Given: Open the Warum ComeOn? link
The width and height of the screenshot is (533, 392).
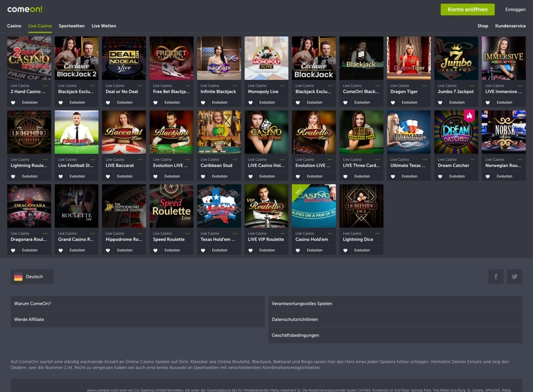Looking at the screenshot, I should click(138, 304).
